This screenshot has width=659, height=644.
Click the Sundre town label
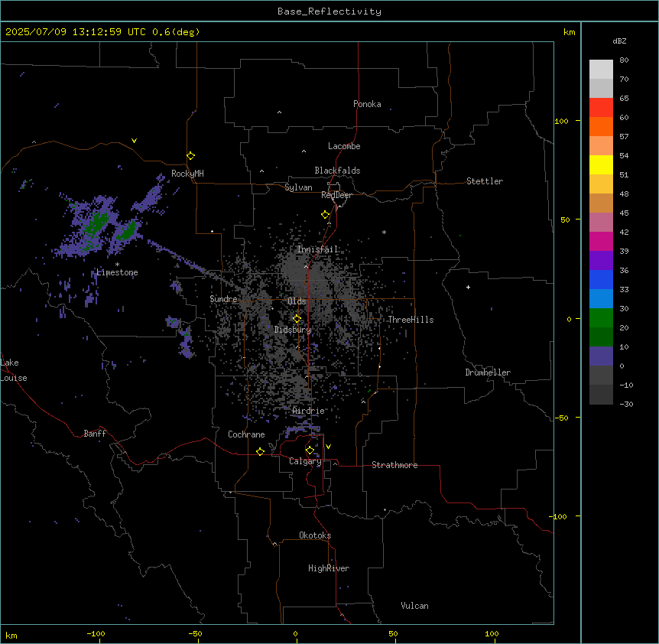click(223, 299)
